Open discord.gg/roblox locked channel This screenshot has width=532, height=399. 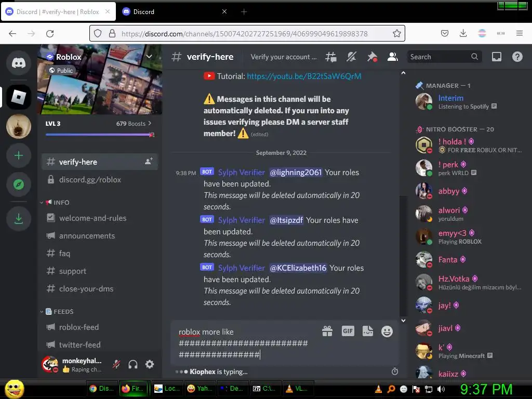99,179
